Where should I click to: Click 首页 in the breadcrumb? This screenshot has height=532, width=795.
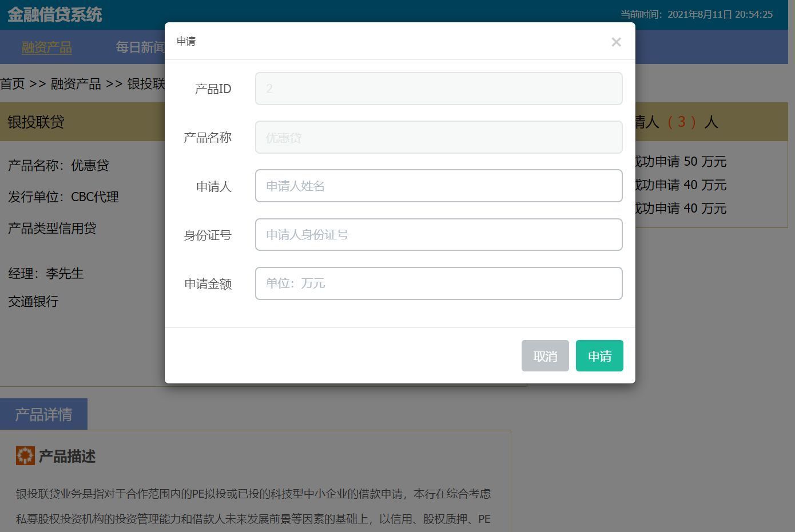tap(13, 84)
